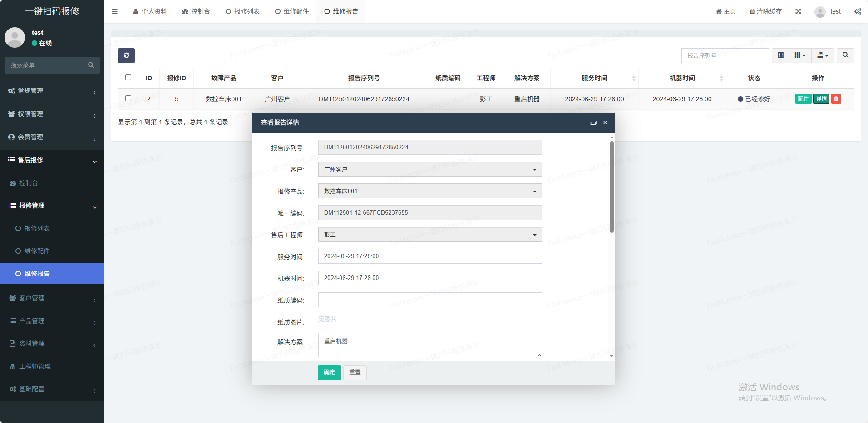Click the 纸质编码 input field in dialog

pyautogui.click(x=429, y=300)
